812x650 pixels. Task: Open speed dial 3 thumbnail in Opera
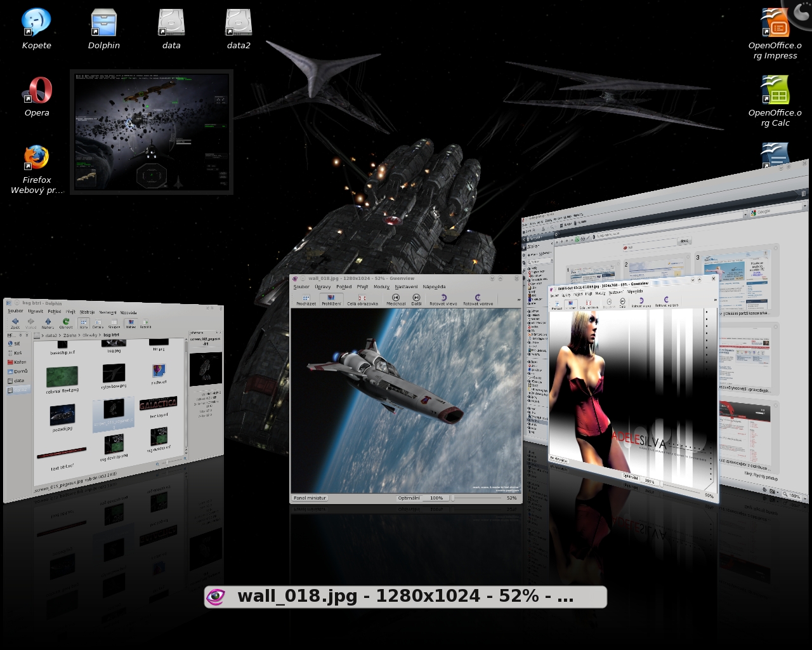coord(737,279)
